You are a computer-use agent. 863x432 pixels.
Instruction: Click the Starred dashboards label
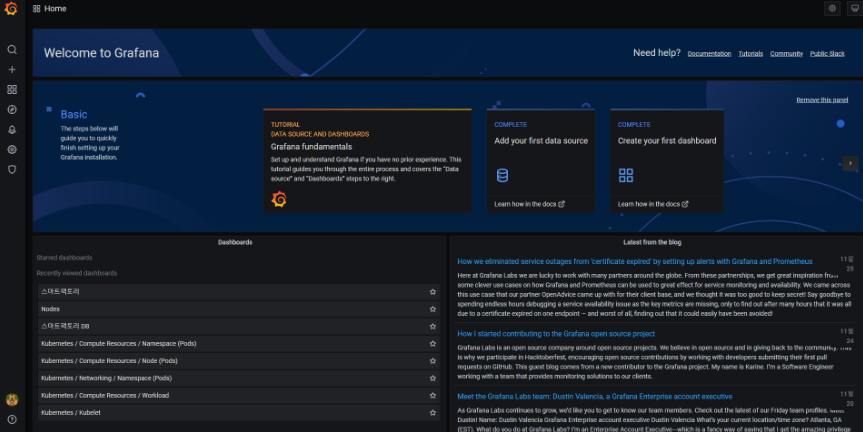point(64,258)
